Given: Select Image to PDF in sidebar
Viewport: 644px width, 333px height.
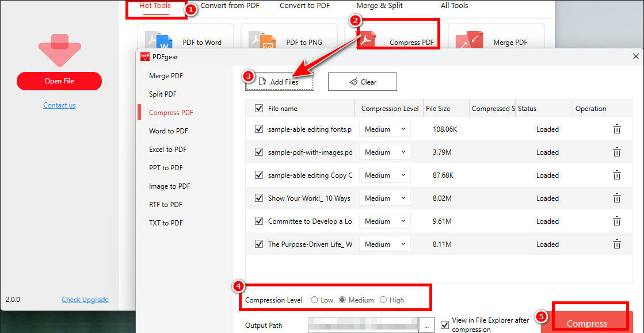Looking at the screenshot, I should [x=170, y=186].
